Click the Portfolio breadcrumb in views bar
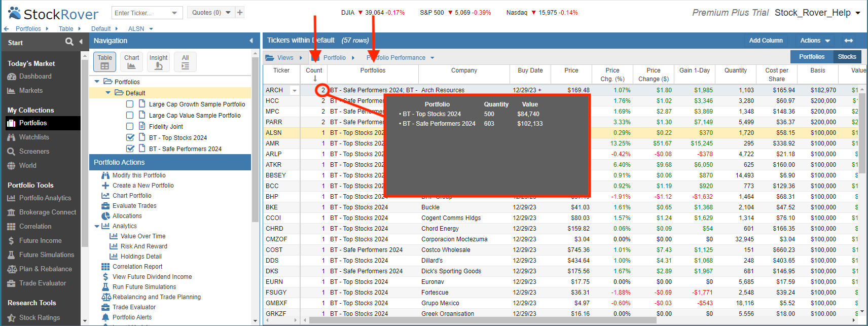868x326 pixels. tap(335, 58)
